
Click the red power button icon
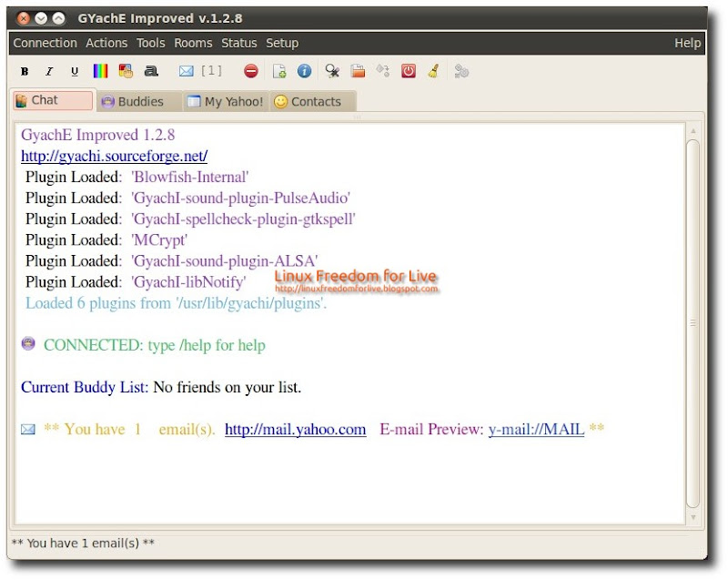(x=409, y=71)
